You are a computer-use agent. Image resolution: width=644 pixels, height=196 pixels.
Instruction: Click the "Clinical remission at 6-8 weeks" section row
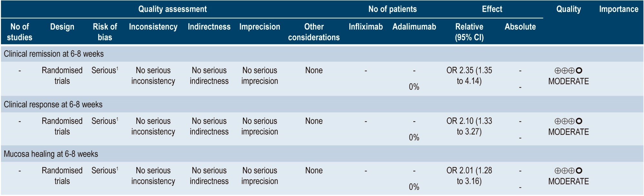tap(54, 54)
